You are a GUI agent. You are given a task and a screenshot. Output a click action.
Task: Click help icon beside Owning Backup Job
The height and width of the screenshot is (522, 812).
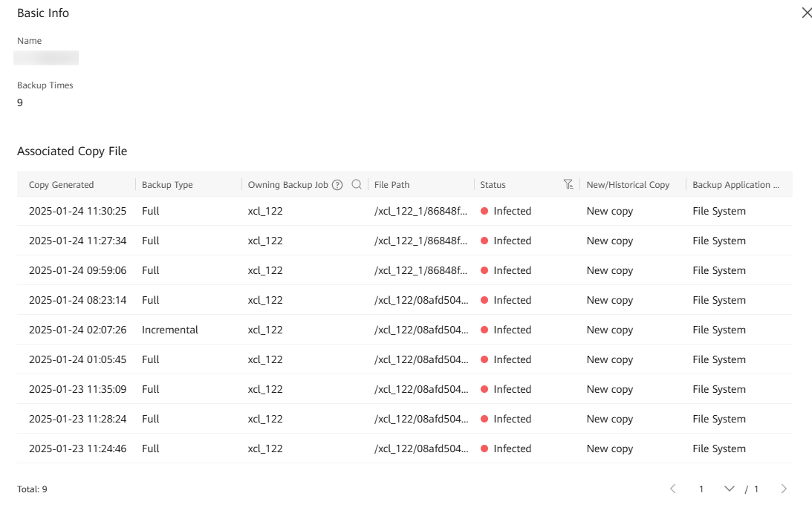coord(337,185)
